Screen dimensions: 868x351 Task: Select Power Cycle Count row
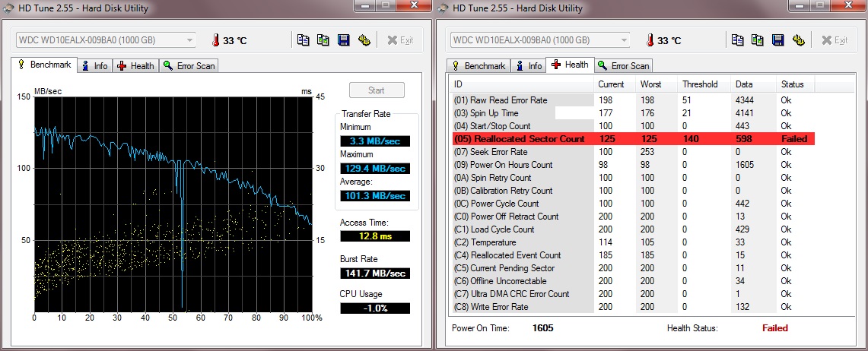(633, 204)
